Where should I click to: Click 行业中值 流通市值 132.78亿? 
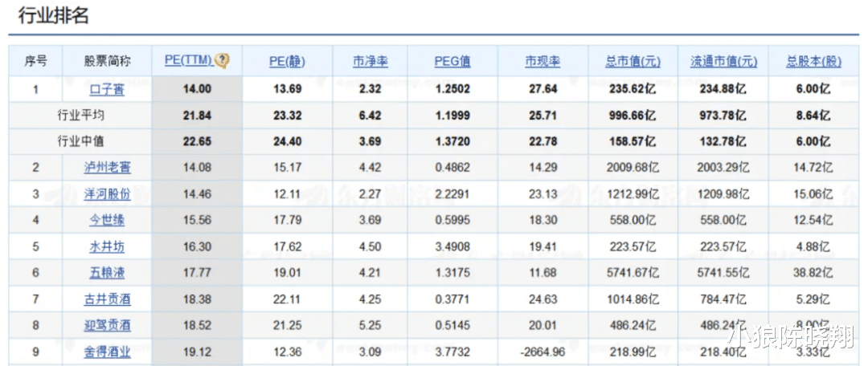point(723,141)
